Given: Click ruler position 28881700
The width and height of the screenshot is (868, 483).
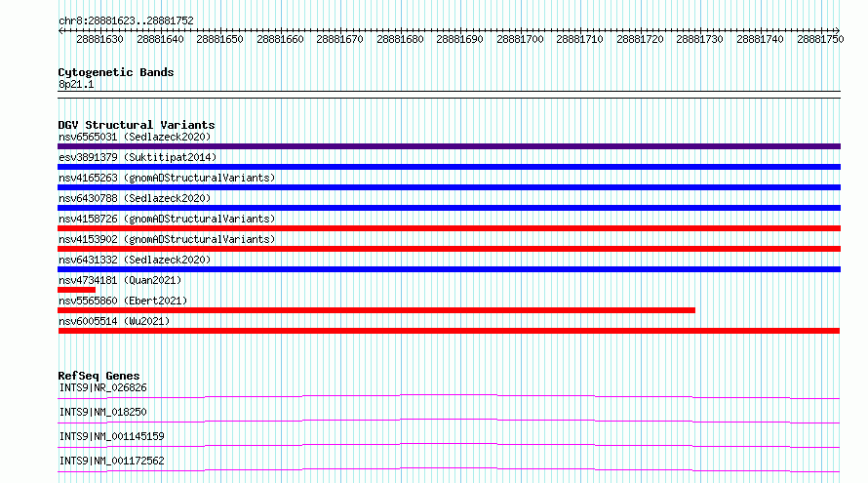Looking at the screenshot, I should tap(521, 39).
